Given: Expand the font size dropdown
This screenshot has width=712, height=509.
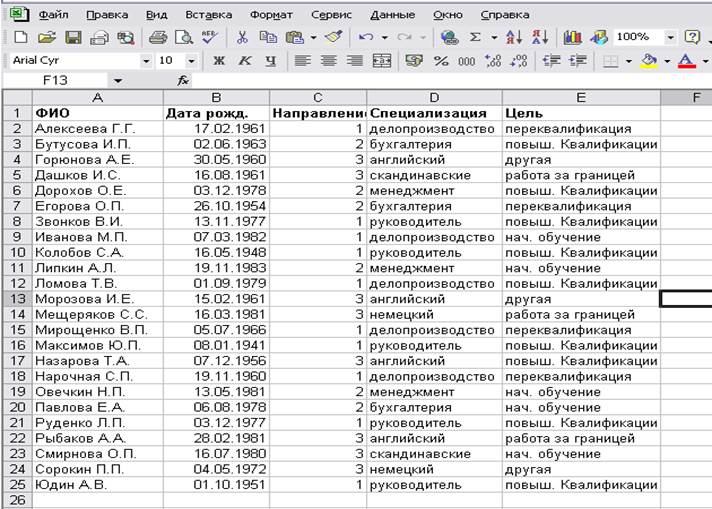Looking at the screenshot, I should tap(196, 61).
